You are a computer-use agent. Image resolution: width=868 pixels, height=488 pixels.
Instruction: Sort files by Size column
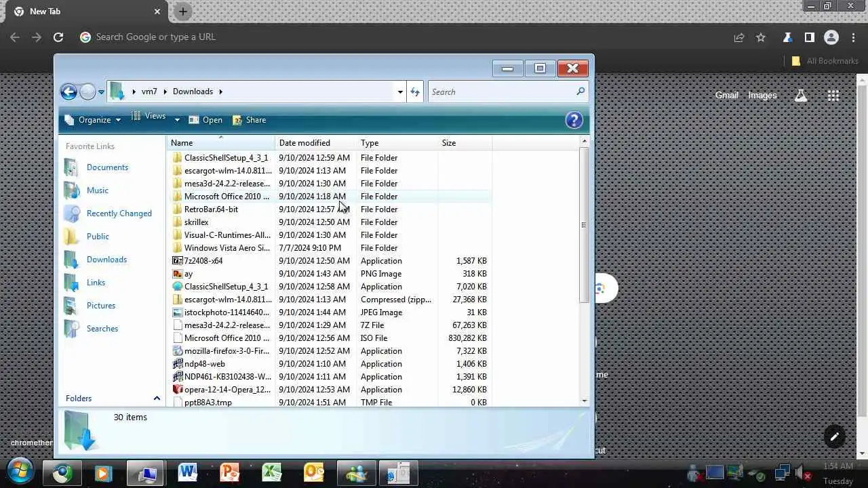pos(465,143)
